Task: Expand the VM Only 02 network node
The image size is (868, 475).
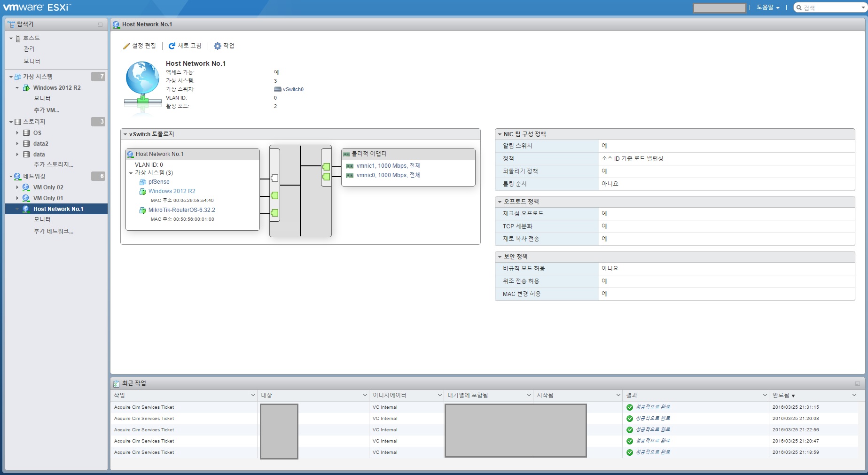Action: (x=17, y=187)
